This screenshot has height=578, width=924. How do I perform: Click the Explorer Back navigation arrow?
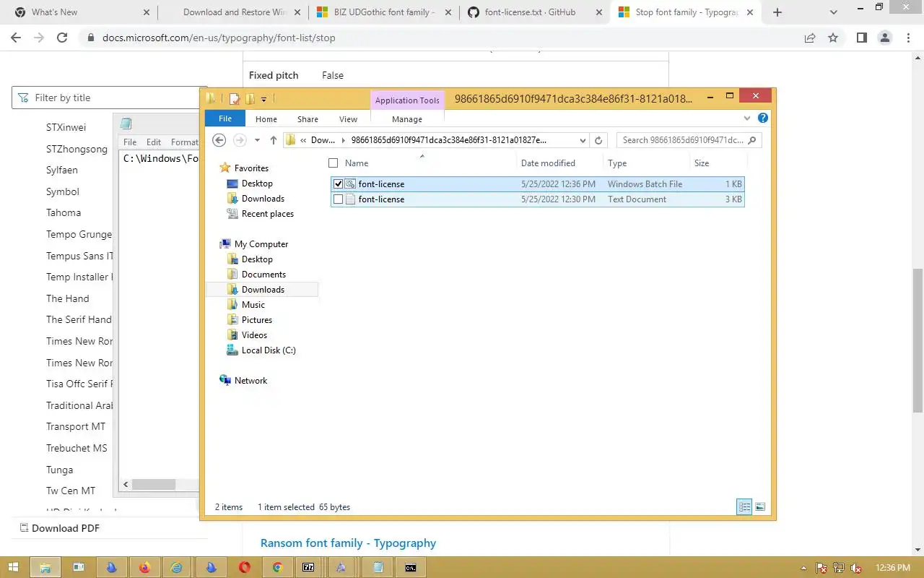[x=219, y=140]
